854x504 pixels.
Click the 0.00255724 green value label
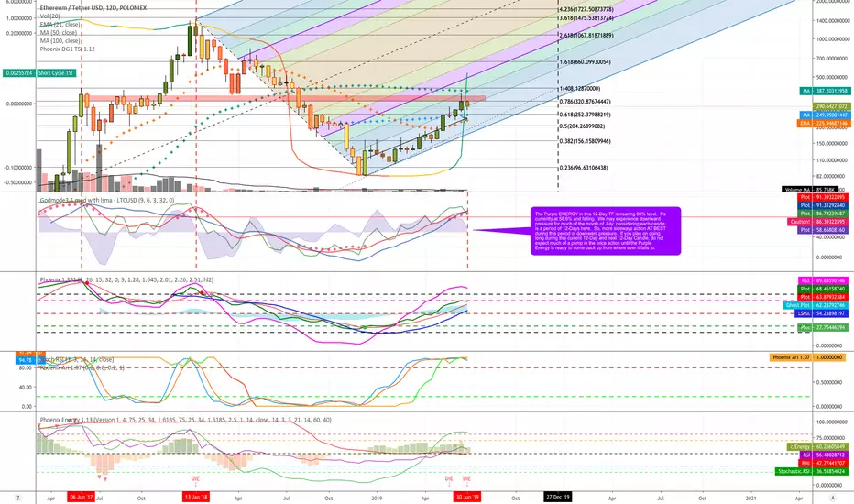[19, 73]
